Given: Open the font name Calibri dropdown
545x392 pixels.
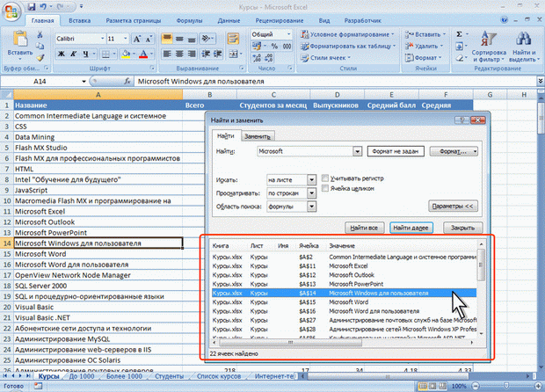Looking at the screenshot, I should [x=102, y=39].
